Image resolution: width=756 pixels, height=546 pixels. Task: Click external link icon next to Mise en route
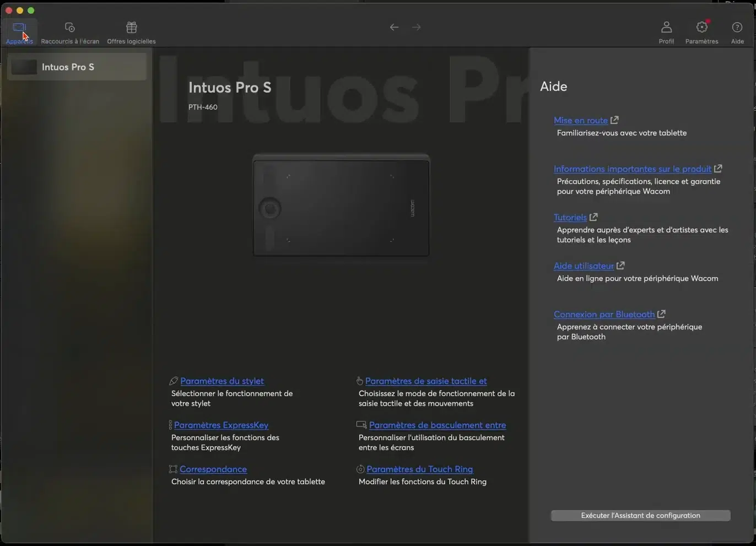[614, 120]
